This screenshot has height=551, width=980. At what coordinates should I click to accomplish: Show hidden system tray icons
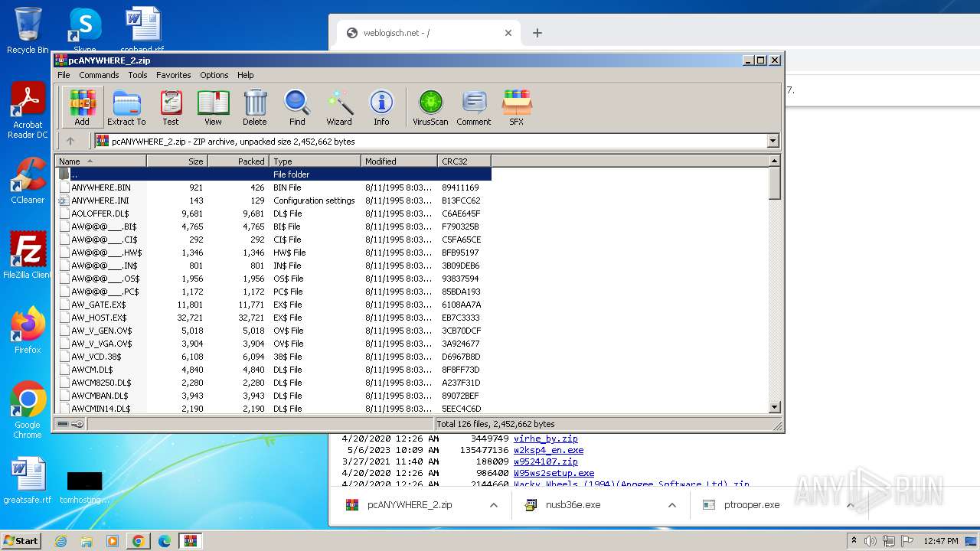click(x=854, y=541)
